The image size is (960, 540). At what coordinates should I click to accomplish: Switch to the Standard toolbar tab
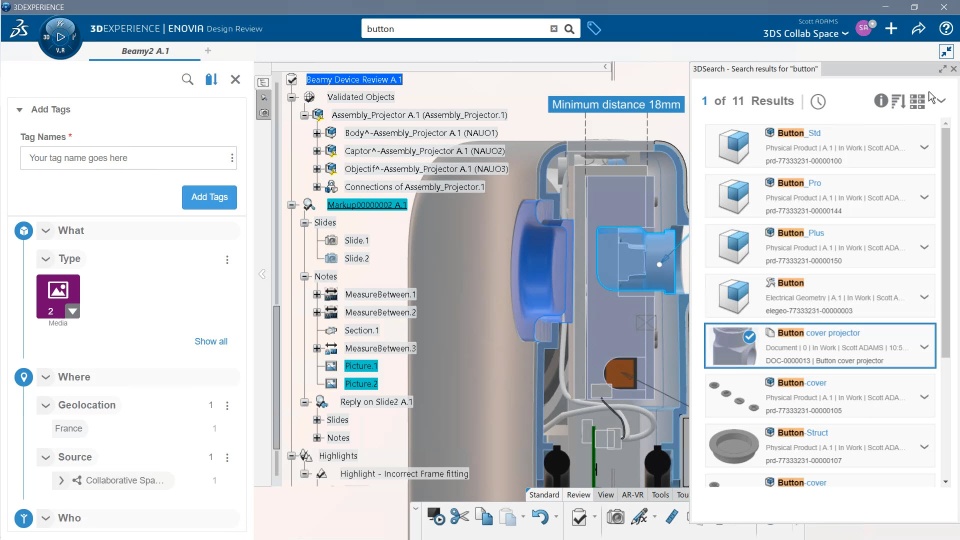coord(544,495)
